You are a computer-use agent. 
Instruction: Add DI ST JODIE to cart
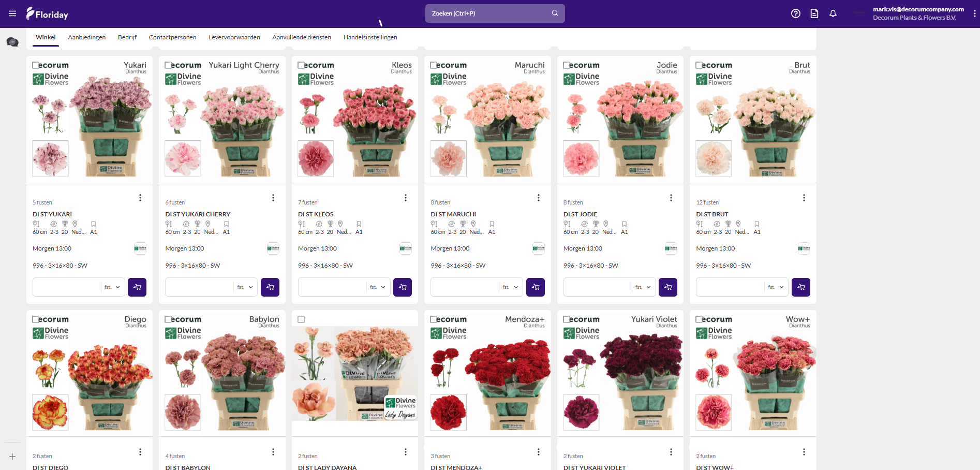point(668,287)
